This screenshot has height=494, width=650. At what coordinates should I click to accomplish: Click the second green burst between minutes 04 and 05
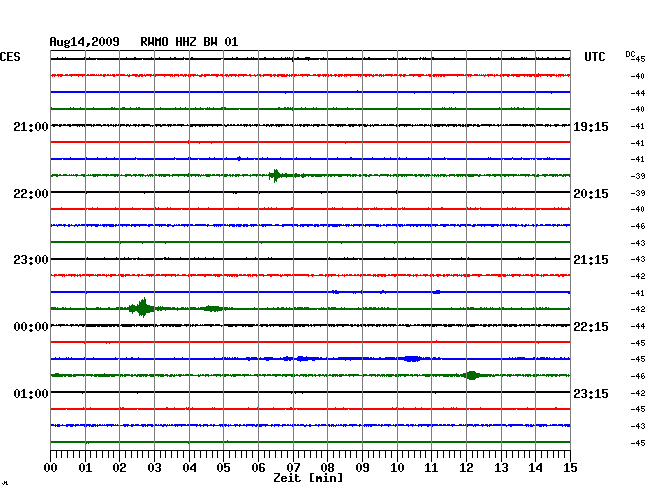click(213, 308)
